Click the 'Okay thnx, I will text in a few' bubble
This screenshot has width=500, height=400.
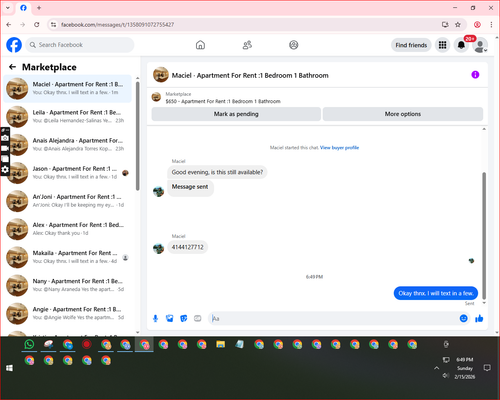(436, 293)
